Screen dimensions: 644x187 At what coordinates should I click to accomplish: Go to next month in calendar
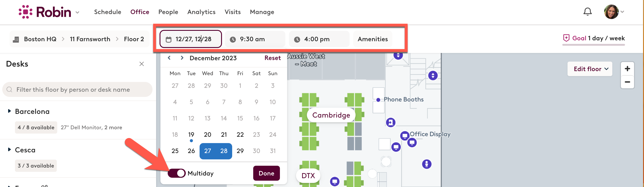182,58
